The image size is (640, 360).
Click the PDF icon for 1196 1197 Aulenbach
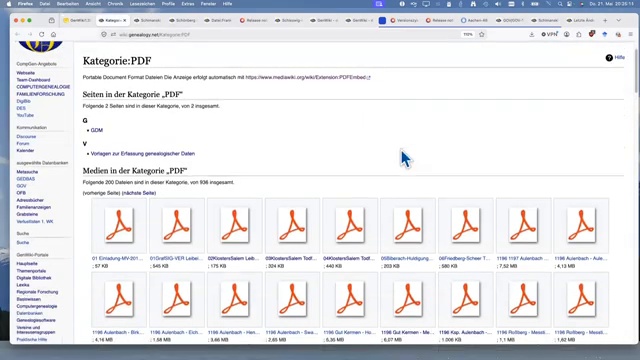pyautogui.click(x=523, y=225)
